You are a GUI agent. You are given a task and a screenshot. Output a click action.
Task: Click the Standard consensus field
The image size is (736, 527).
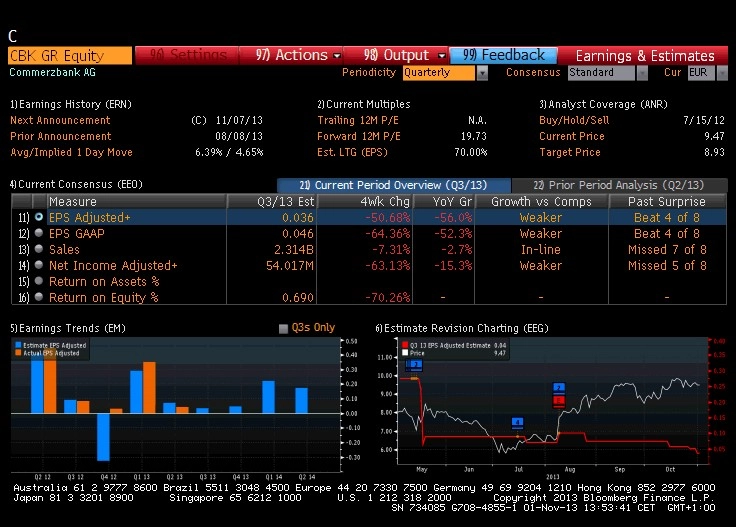click(x=601, y=73)
